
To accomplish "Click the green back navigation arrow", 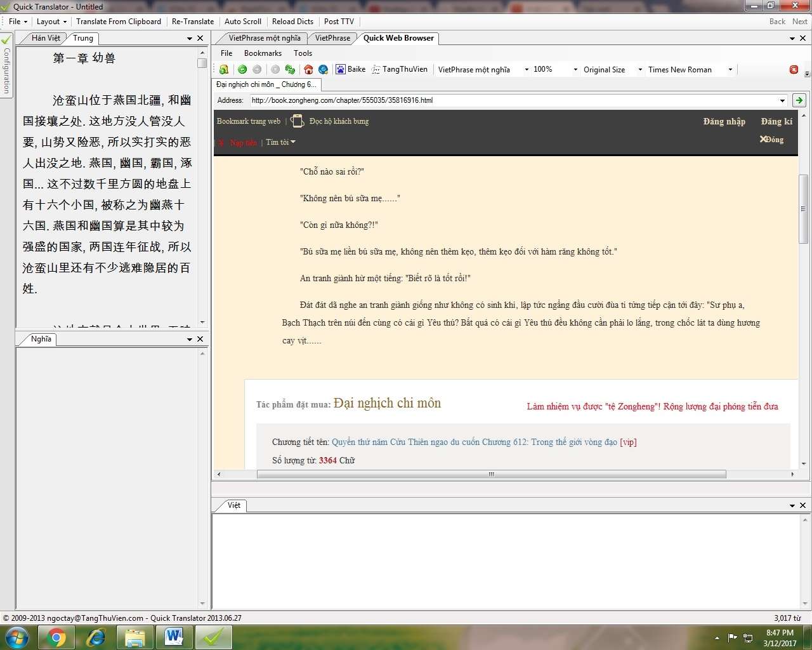I will coord(242,69).
